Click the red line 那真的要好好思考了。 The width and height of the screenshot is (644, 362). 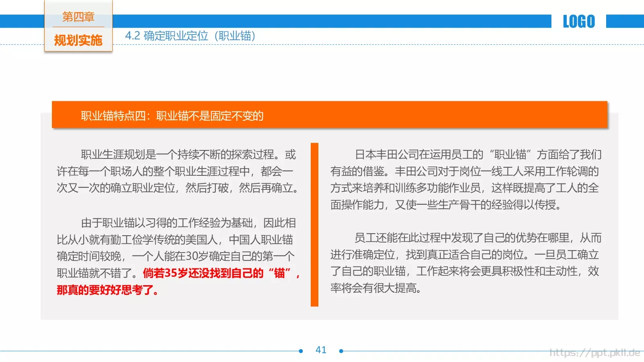[108, 290]
